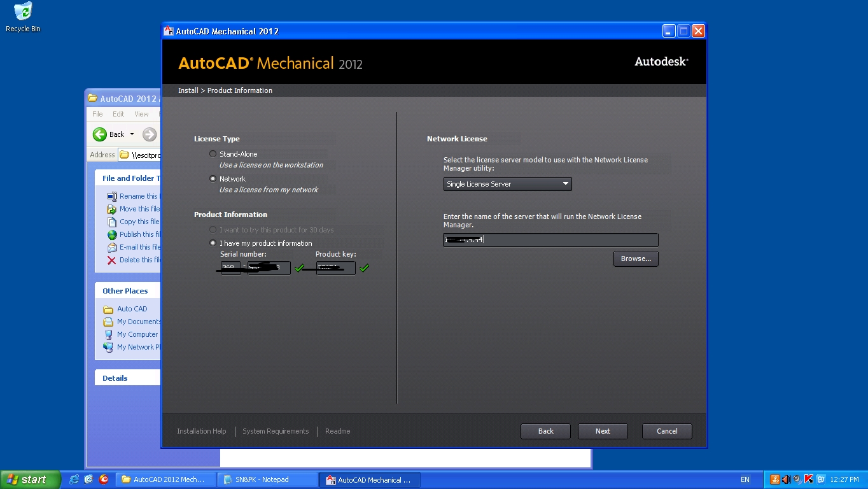Launch Internet Explorer from Quick Launch
The height and width of the screenshot is (489, 868).
74,479
